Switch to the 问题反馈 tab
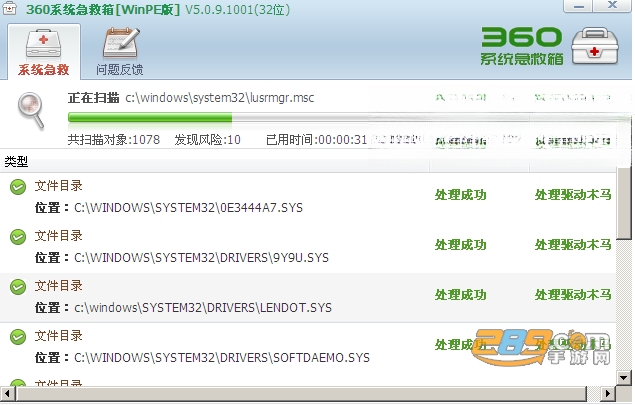635x405 pixels. (120, 52)
